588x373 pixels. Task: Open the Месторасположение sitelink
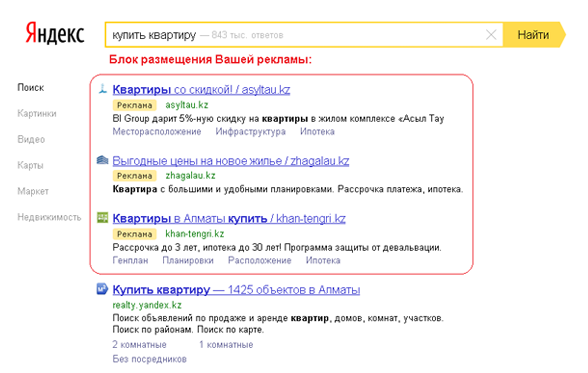coord(157,132)
